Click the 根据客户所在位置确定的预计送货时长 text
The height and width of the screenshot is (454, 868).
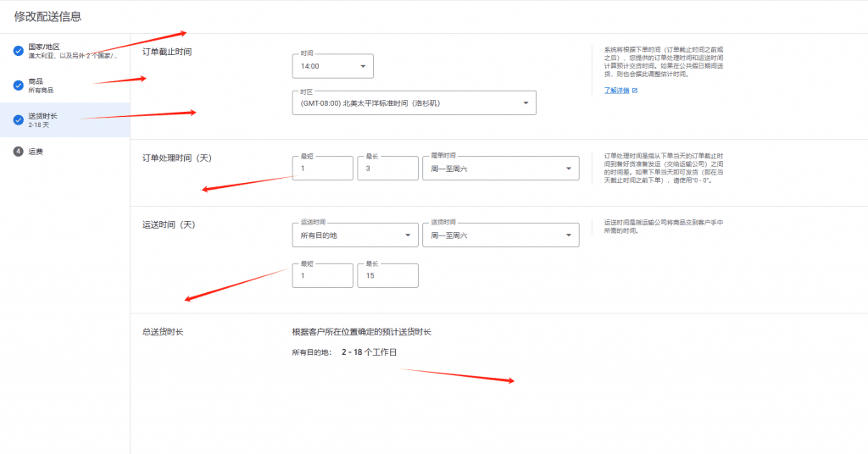361,332
